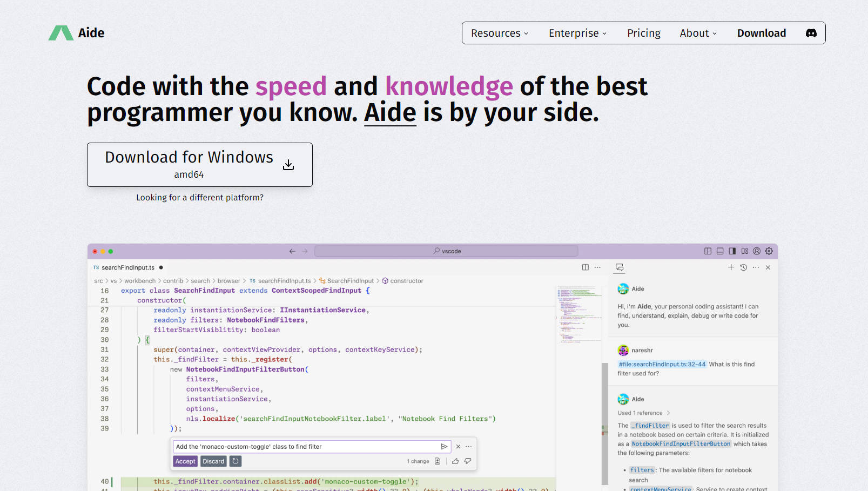Expand the Resources dropdown menu

coord(499,33)
